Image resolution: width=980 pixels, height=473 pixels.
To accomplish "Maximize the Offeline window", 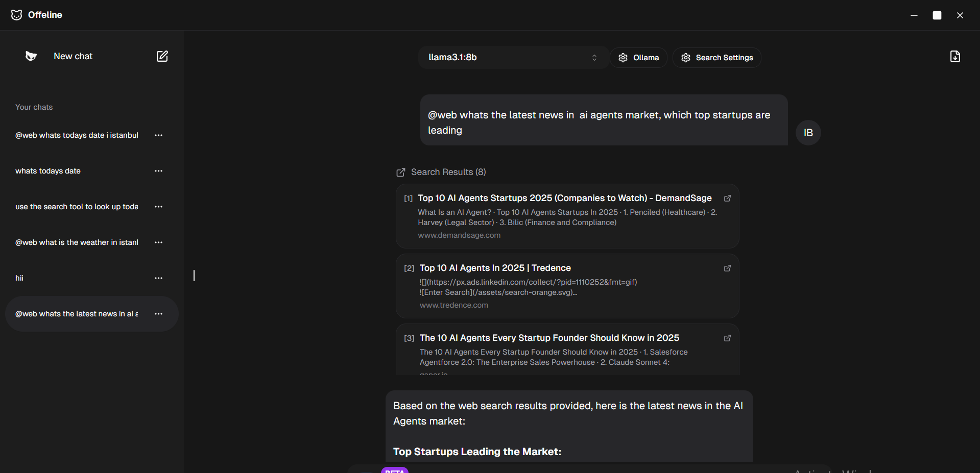I will tap(937, 15).
